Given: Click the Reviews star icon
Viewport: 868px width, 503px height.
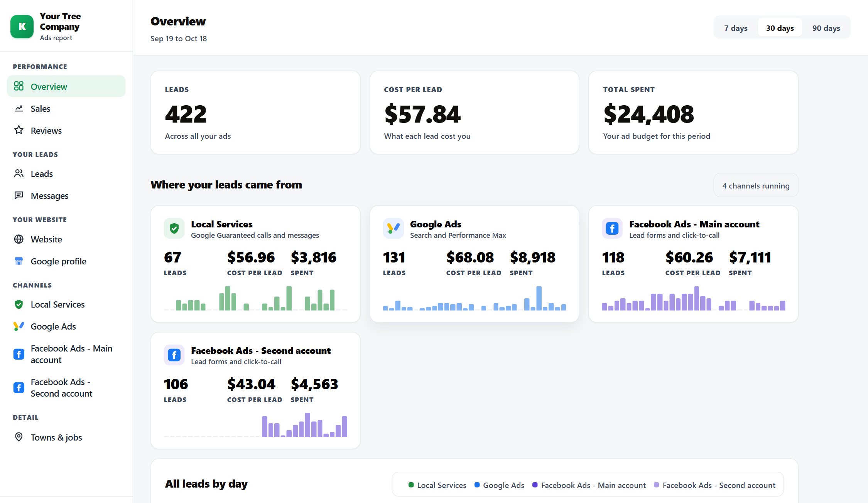Looking at the screenshot, I should click(x=19, y=130).
